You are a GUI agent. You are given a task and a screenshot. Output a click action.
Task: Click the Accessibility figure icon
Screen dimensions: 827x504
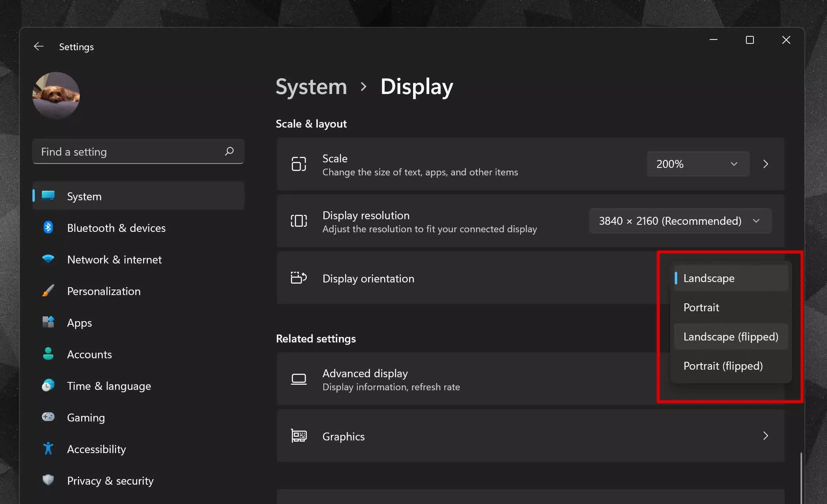[48, 449]
